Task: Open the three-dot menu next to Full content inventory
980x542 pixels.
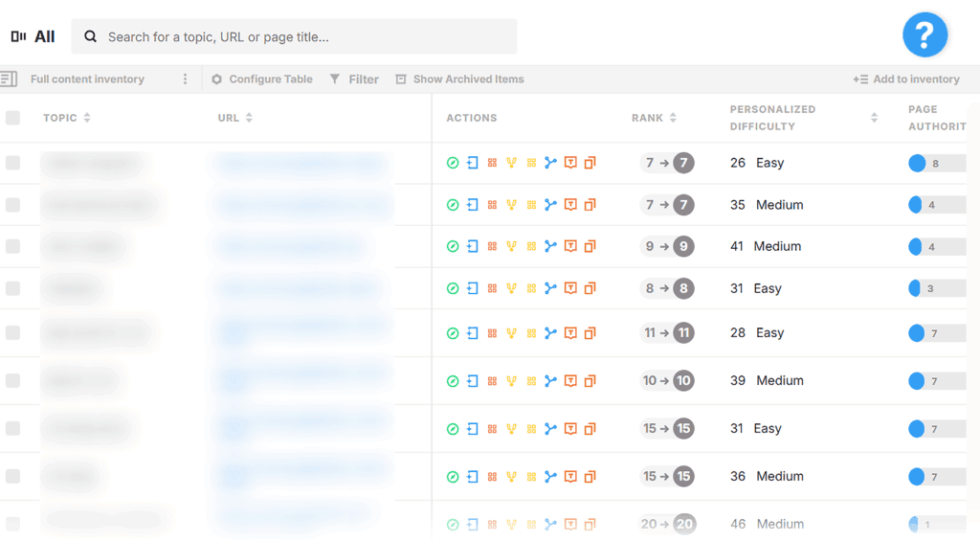Action: click(185, 79)
